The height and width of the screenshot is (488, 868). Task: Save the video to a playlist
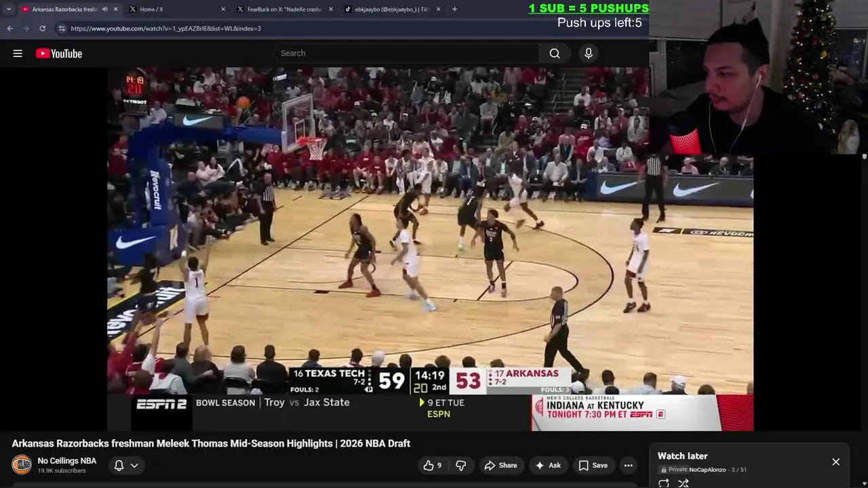pos(593,466)
